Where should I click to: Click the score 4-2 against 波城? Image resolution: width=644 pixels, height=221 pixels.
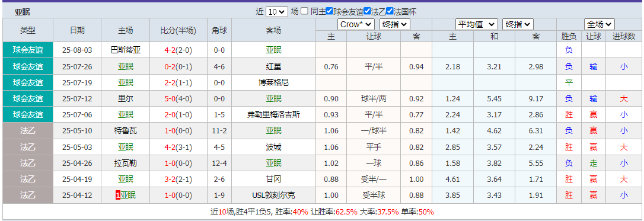pyautogui.click(x=170, y=147)
